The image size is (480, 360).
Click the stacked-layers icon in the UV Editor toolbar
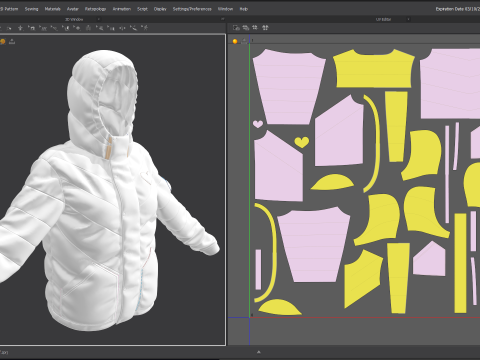[x=246, y=28]
